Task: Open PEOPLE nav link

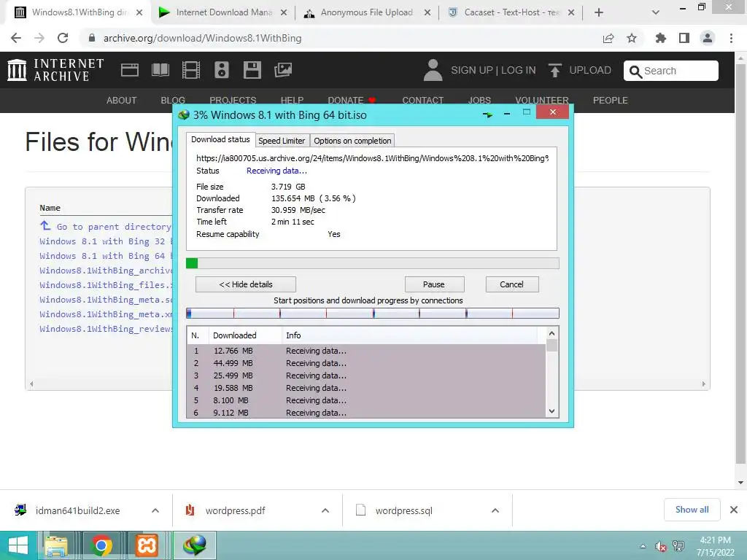Action: [611, 101]
